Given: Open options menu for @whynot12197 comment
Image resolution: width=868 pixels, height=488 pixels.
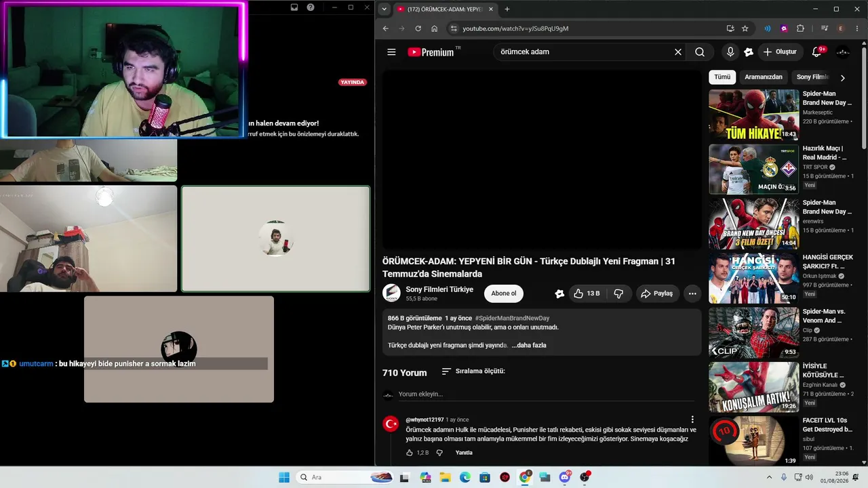Looking at the screenshot, I should pyautogui.click(x=692, y=420).
